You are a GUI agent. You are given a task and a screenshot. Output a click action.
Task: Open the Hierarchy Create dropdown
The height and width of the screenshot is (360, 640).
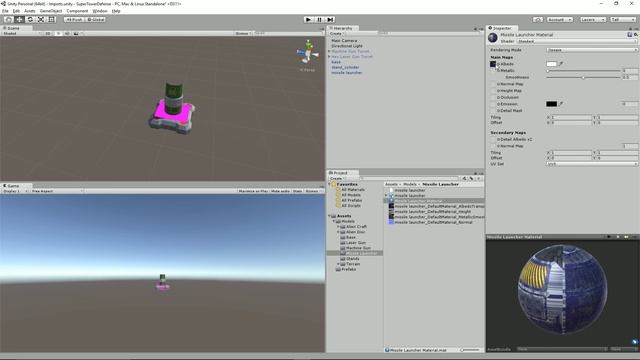click(x=337, y=33)
